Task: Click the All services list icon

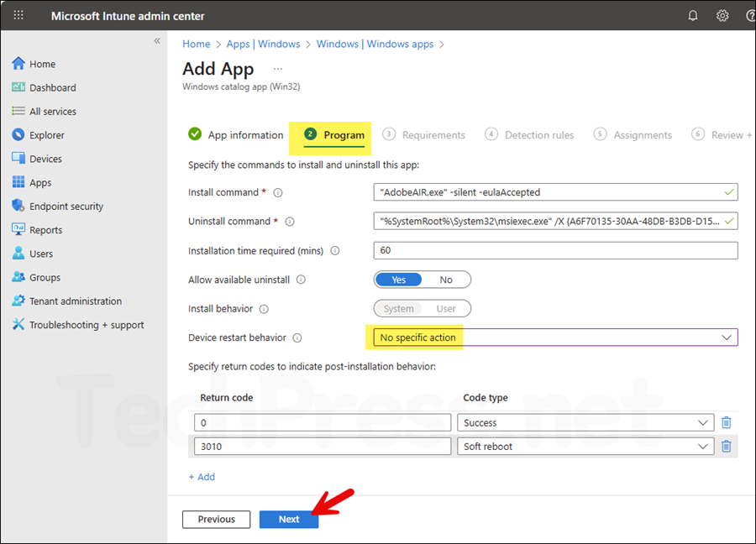Action: click(18, 111)
